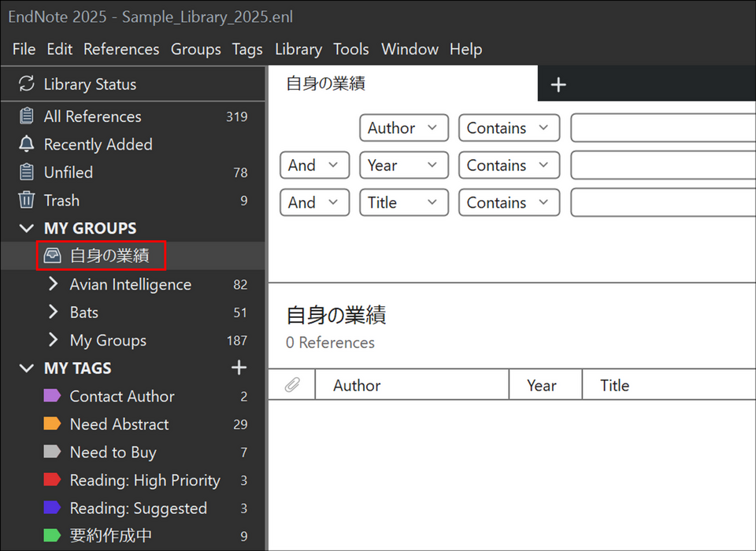Click the paperclip attachment column icon

click(x=292, y=385)
